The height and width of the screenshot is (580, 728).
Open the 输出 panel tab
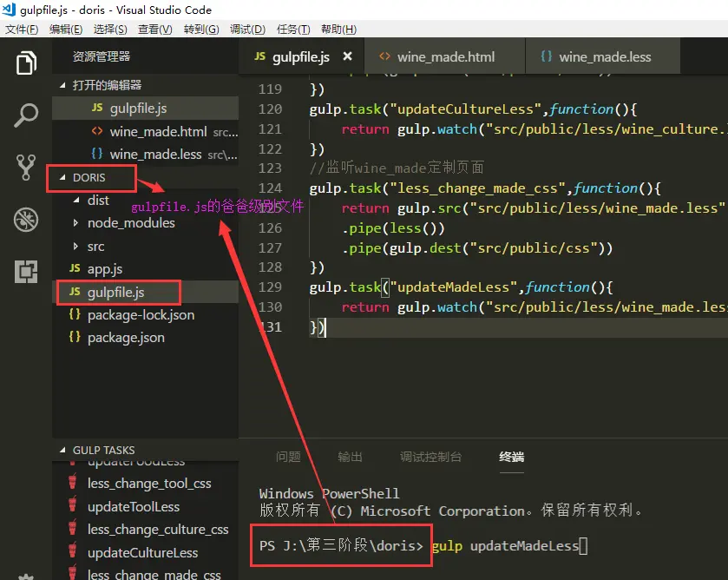coord(350,457)
